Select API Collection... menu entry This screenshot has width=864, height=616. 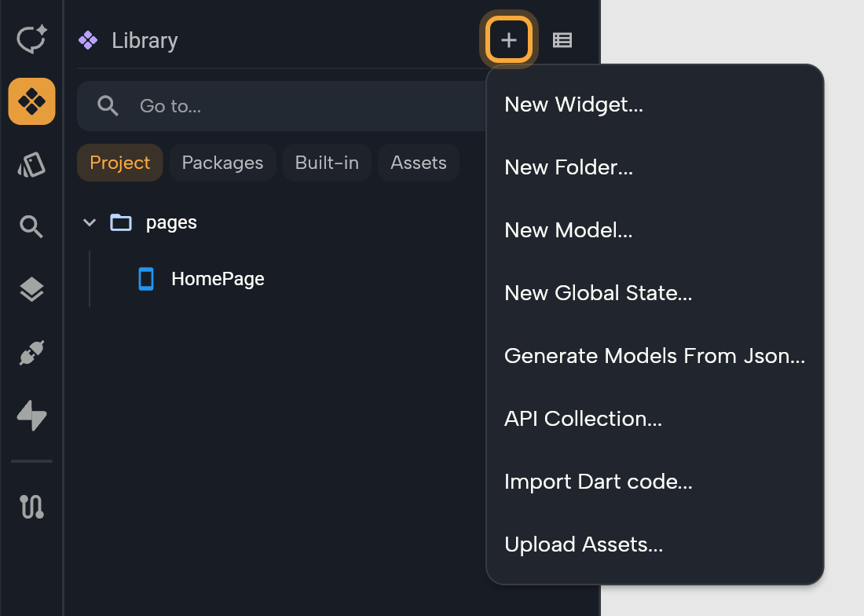click(654, 418)
